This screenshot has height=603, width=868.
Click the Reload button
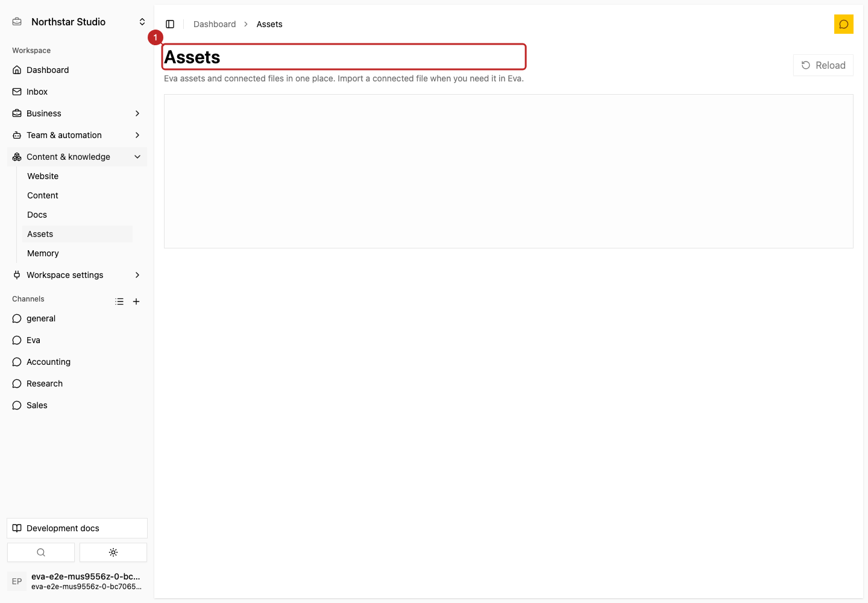823,65
